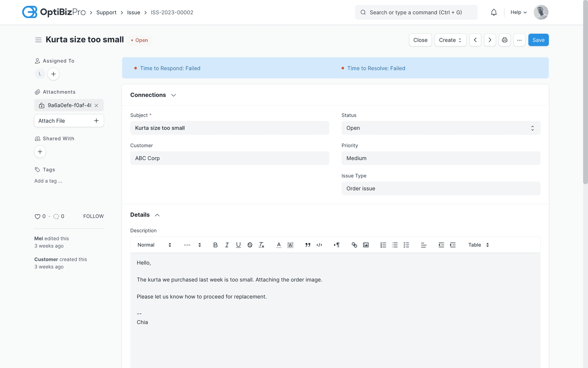The height and width of the screenshot is (368, 588).
Task: Apply italic formatting to the description
Action: click(227, 245)
